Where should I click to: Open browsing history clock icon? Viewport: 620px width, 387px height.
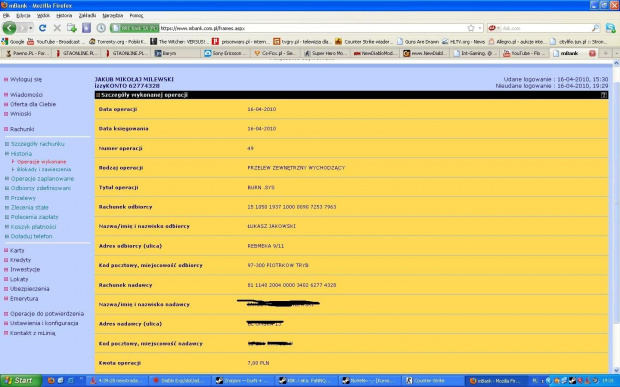click(x=101, y=28)
